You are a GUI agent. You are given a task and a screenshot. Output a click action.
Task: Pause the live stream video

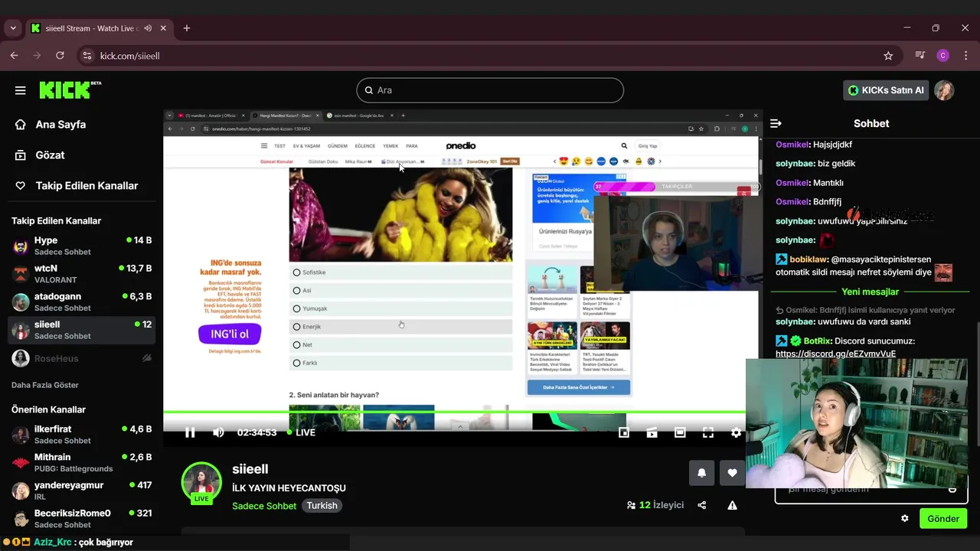(x=190, y=432)
